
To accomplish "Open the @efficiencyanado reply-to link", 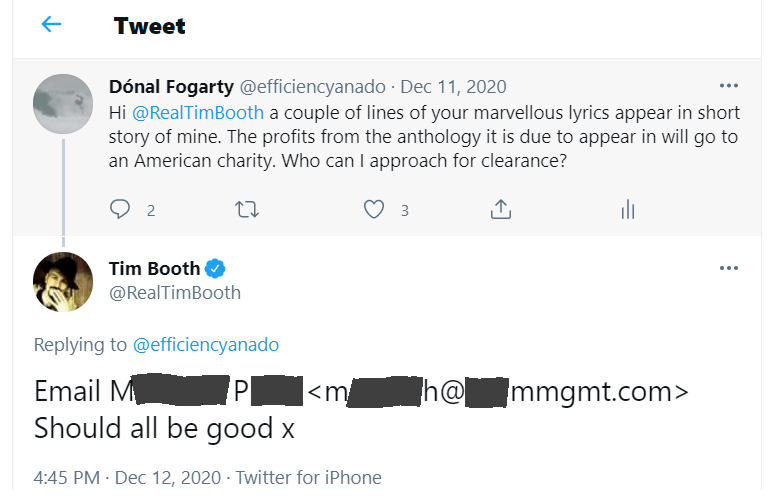I will point(206,345).
